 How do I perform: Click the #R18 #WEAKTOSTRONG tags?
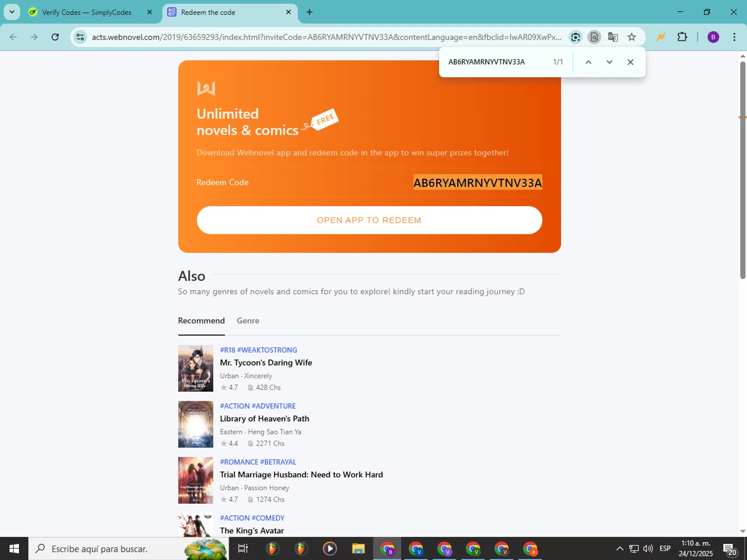(x=258, y=350)
